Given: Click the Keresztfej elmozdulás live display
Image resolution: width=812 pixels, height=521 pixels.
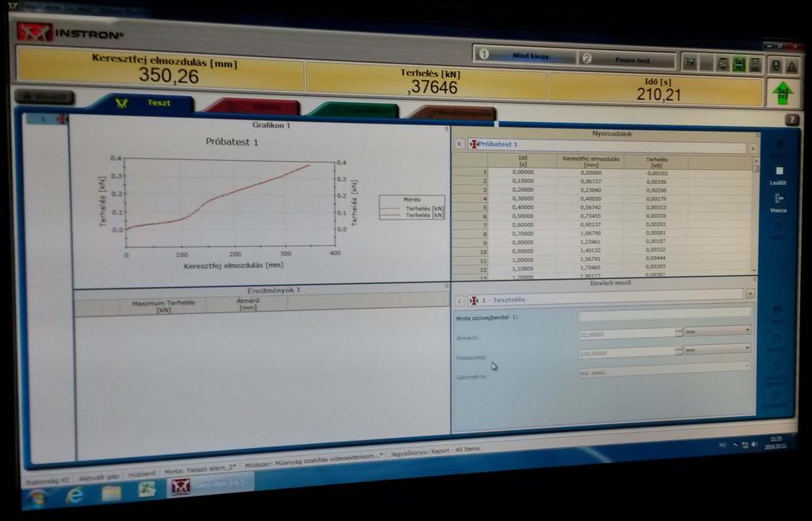Looking at the screenshot, I should [162, 69].
